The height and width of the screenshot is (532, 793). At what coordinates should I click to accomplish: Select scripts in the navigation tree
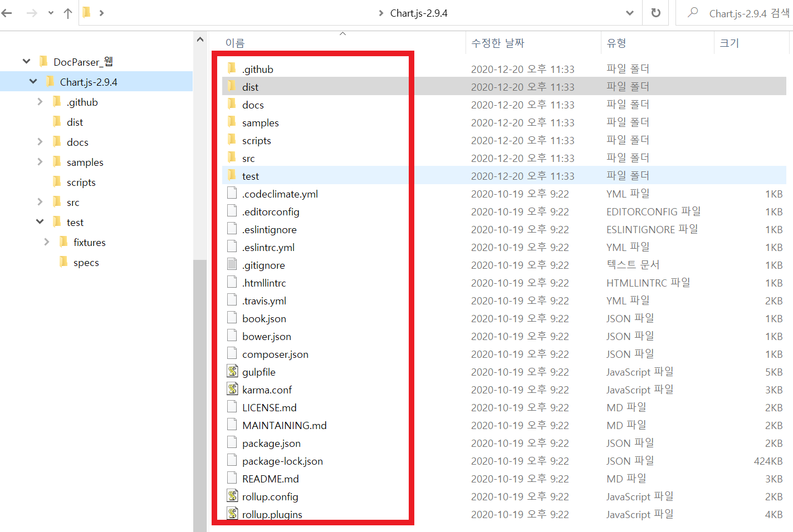click(81, 183)
